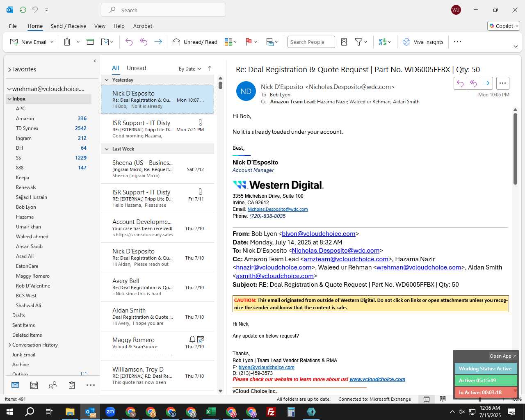525x420 pixels.
Task: Click the Follow Up flag icon
Action: tap(251, 42)
